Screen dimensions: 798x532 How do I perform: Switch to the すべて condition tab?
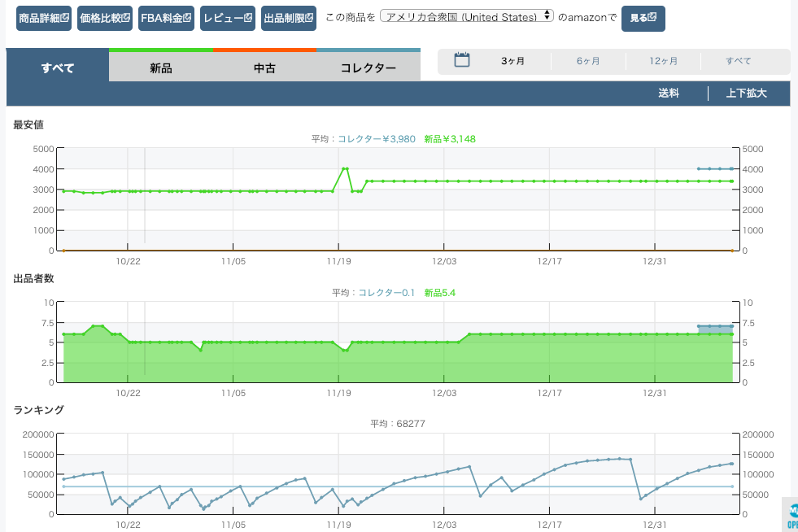click(x=58, y=68)
